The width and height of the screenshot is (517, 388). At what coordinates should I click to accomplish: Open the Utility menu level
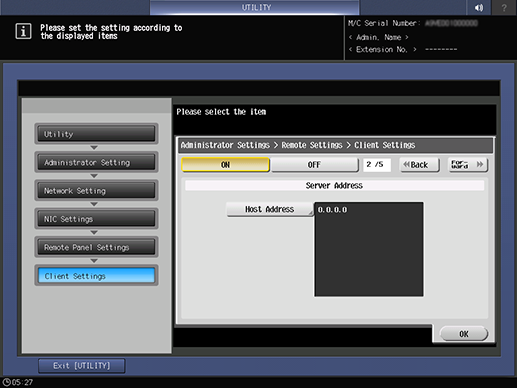(x=96, y=134)
